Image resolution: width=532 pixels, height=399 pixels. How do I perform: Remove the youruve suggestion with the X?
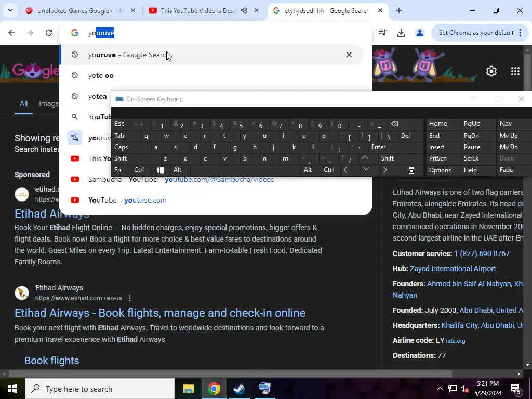pyautogui.click(x=349, y=55)
